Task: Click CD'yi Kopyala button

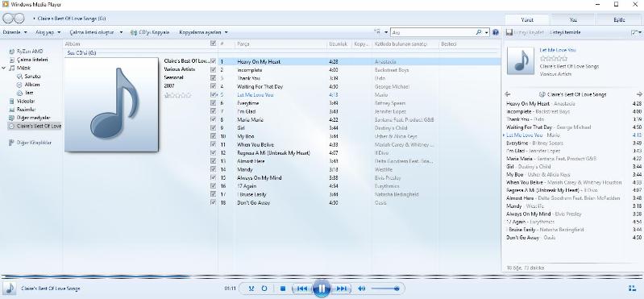Action: (x=150, y=32)
